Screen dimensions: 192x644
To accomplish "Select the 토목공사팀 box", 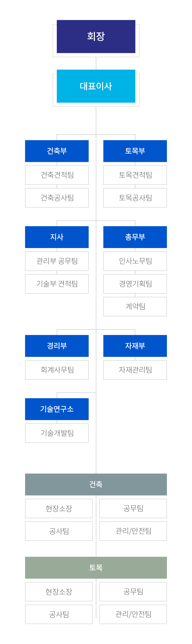I will point(135,198).
